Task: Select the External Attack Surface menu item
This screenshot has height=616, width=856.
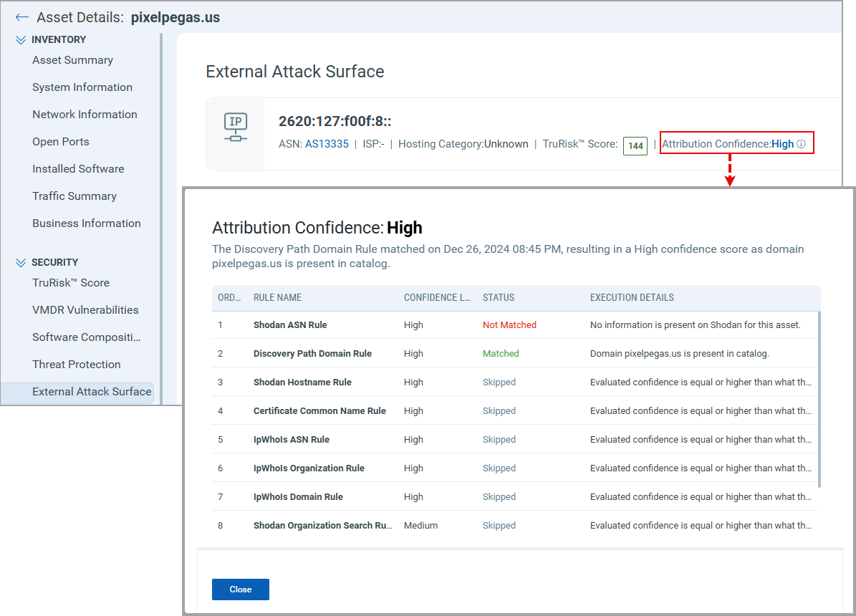Action: (x=92, y=392)
